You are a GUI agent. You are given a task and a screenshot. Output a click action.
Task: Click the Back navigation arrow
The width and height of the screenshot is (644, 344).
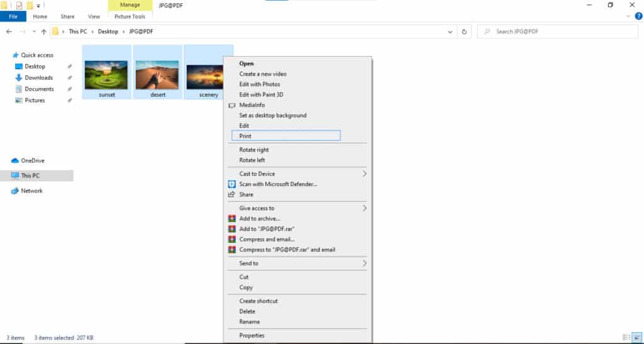tap(9, 31)
